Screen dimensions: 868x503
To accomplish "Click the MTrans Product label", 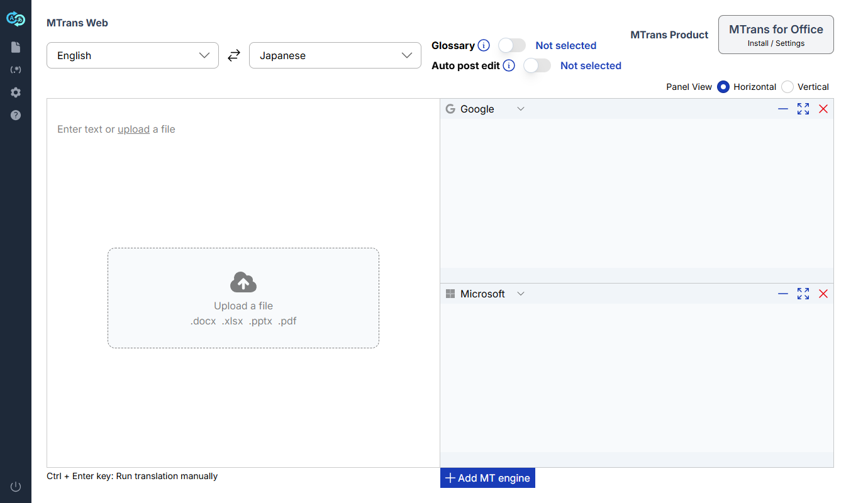I will (669, 35).
